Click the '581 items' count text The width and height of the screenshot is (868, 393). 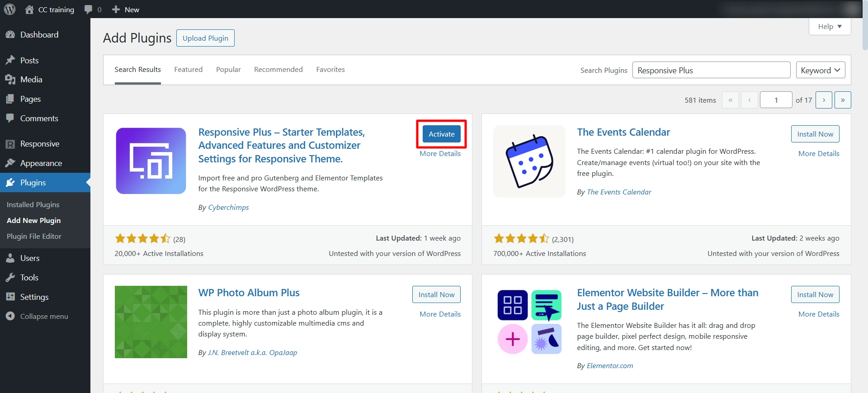pyautogui.click(x=700, y=100)
